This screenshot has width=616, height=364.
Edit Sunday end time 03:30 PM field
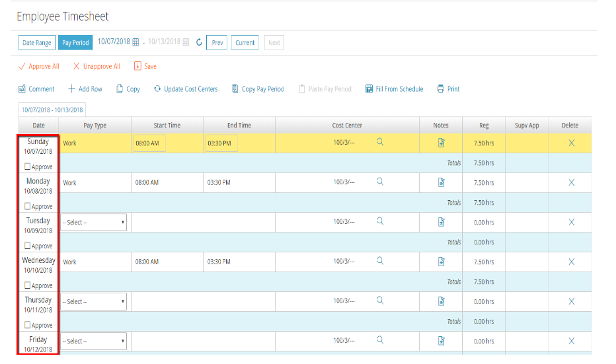(221, 143)
